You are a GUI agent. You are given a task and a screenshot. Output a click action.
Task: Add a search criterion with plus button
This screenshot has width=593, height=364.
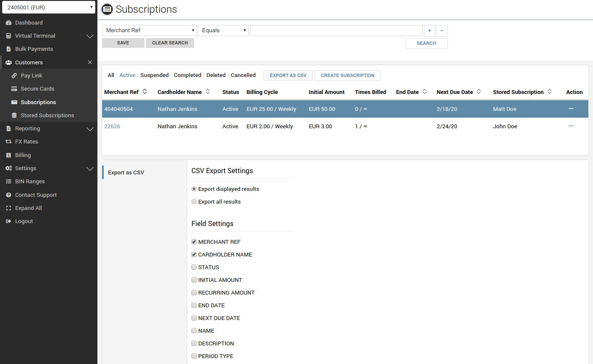[x=430, y=30]
